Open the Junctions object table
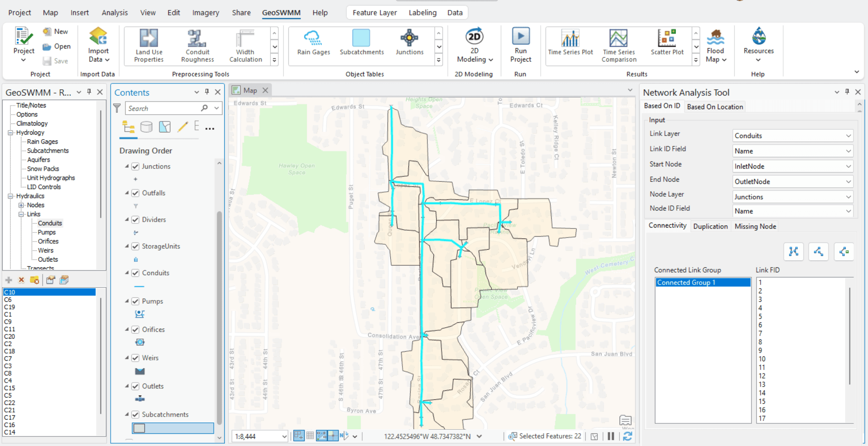 coord(409,43)
